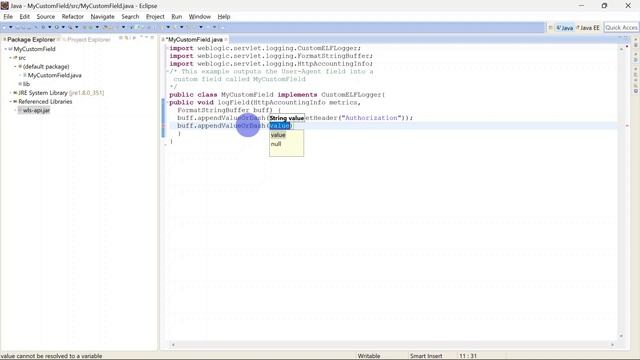Select the lib folder

(26, 84)
